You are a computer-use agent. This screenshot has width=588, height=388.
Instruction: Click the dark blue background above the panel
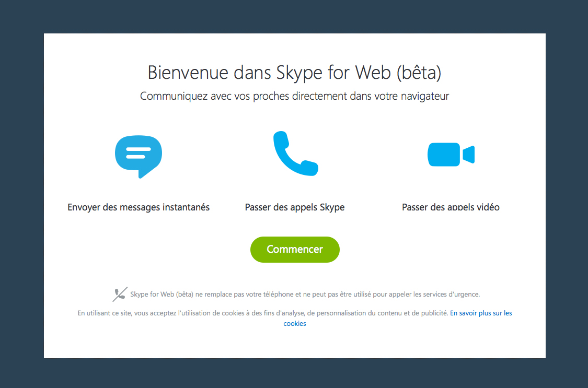click(x=294, y=16)
